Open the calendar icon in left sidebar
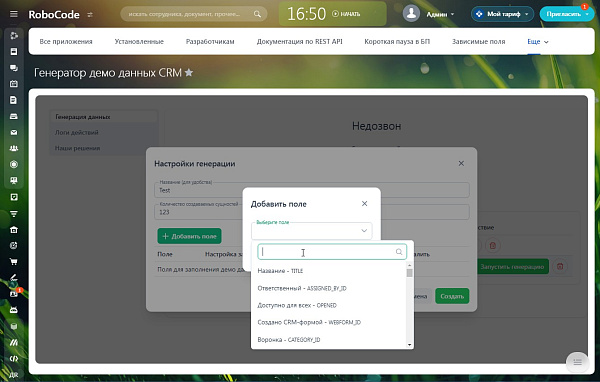This screenshot has height=382, width=600. pyautogui.click(x=14, y=83)
